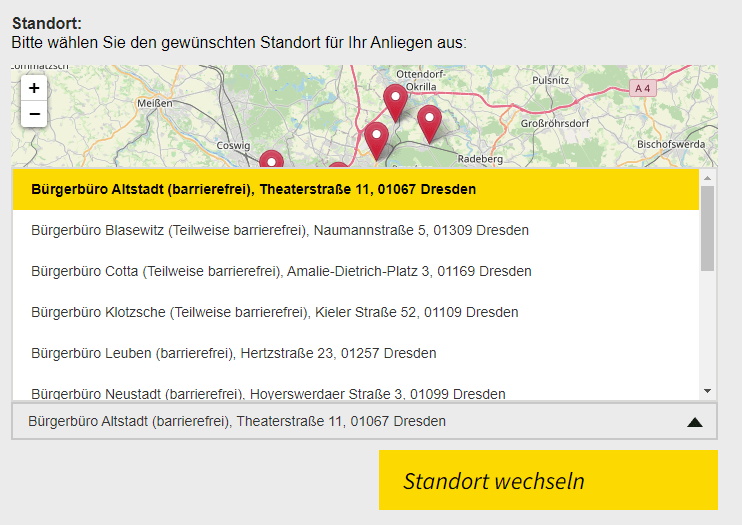Screen dimensions: 742x525
Task: Click the list scrollbar down arrow
Action: [x=707, y=391]
